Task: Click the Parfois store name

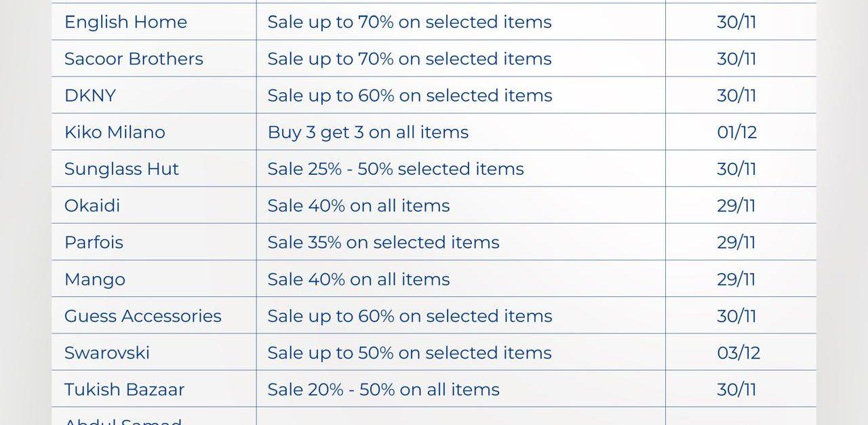Action: (94, 242)
